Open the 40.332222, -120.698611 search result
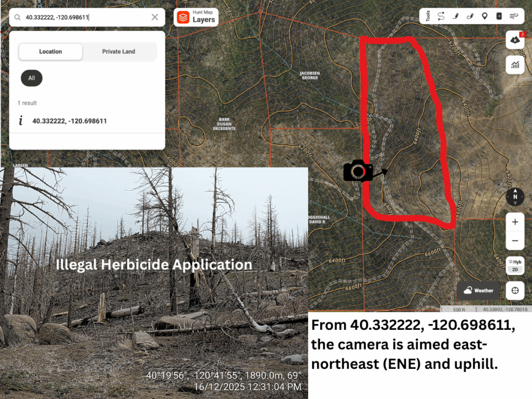Viewport: 532px width, 399px height. click(87, 121)
